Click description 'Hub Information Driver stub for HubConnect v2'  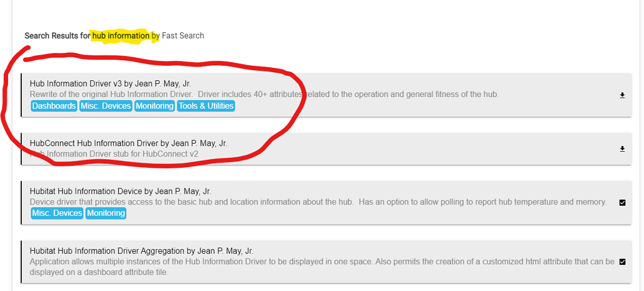click(x=114, y=154)
